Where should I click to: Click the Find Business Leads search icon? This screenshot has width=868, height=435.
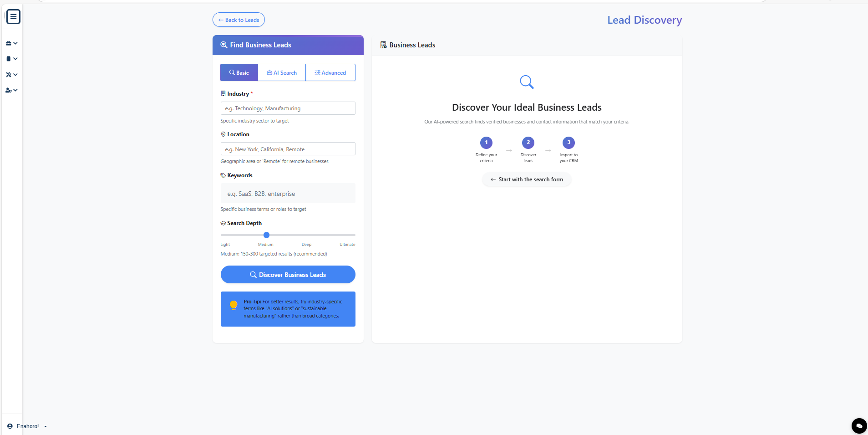click(x=224, y=45)
